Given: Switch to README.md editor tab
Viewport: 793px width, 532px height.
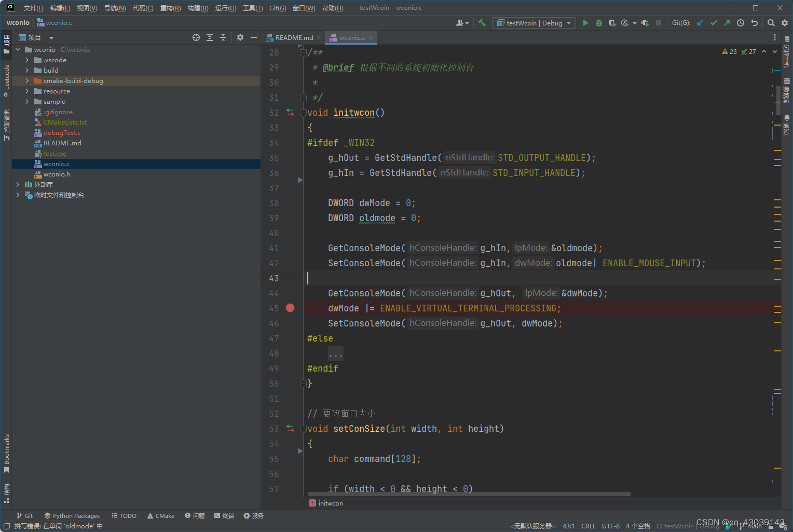Looking at the screenshot, I should 294,37.
